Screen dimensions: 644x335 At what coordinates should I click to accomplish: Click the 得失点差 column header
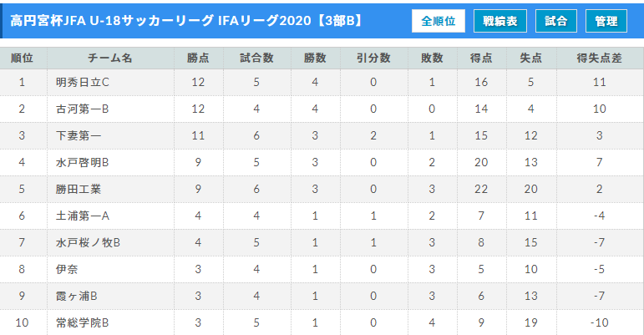pyautogui.click(x=599, y=58)
